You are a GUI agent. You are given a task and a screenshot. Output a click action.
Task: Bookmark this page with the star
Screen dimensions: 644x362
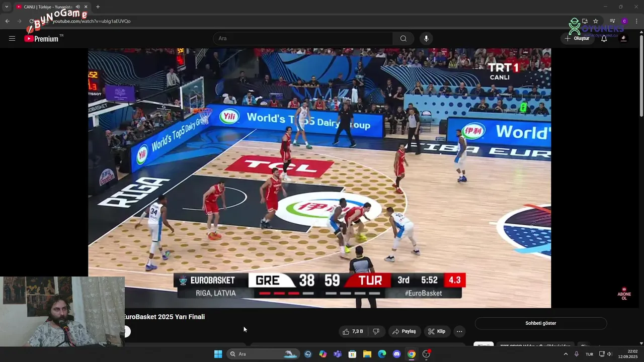point(596,21)
